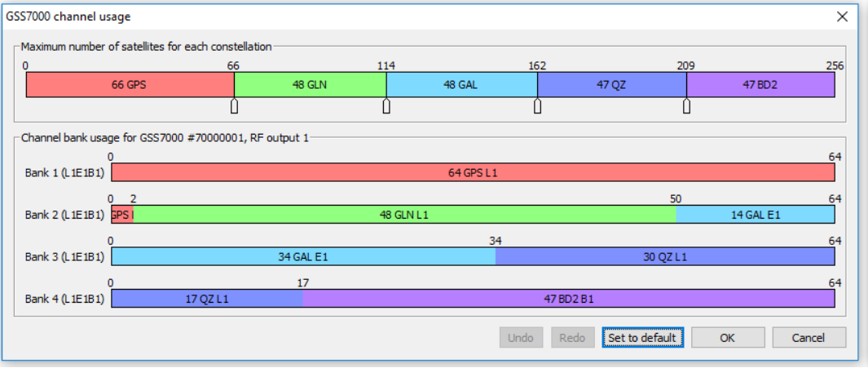Click the Bank 3 (L1E1B1) label
The width and height of the screenshot is (868, 368).
click(64, 256)
